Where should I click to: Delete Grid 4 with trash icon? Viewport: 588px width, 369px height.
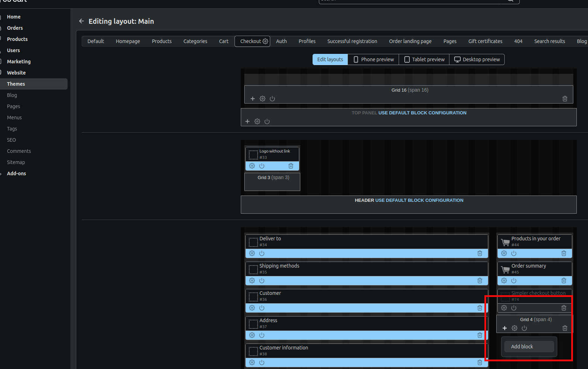(565, 328)
